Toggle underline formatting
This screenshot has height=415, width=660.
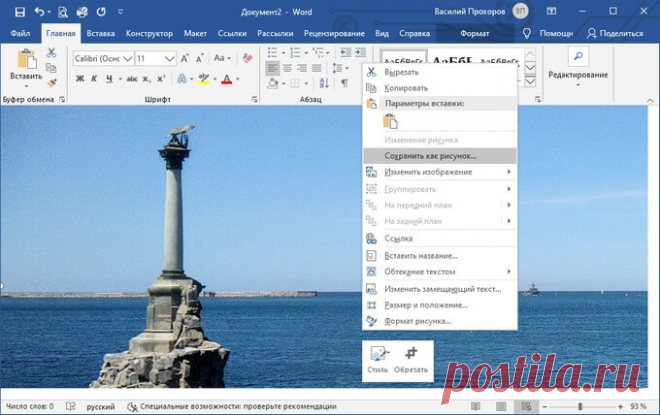tap(109, 79)
